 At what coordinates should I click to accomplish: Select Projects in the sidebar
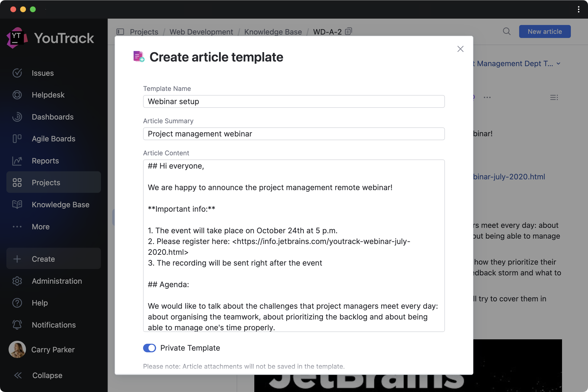point(46,183)
